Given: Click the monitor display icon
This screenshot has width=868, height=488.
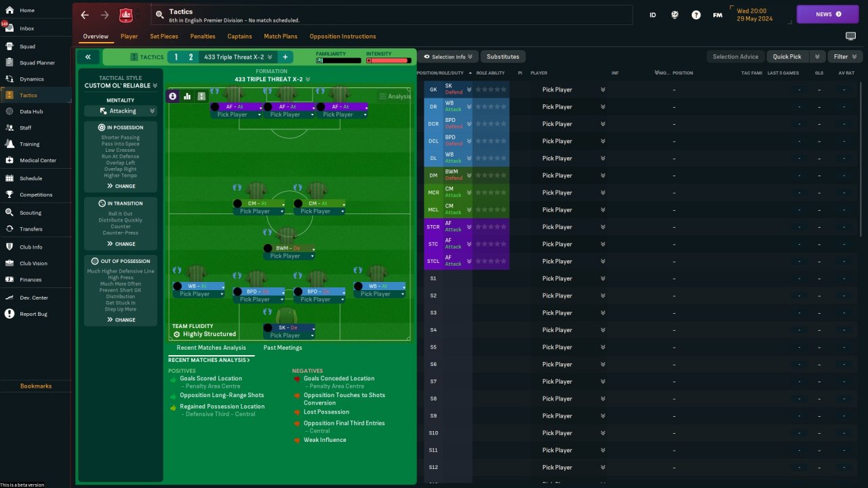Looking at the screenshot, I should (850, 36).
